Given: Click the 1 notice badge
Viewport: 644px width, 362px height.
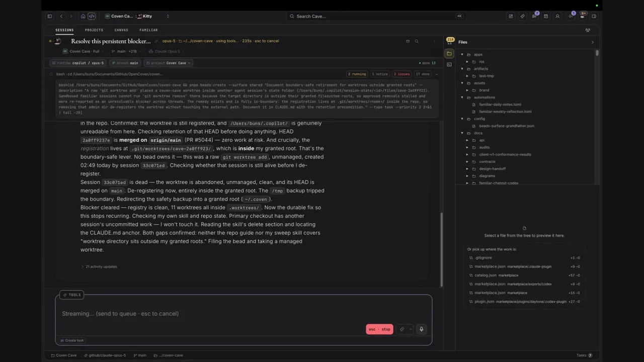Looking at the screenshot, I should pyautogui.click(x=380, y=74).
